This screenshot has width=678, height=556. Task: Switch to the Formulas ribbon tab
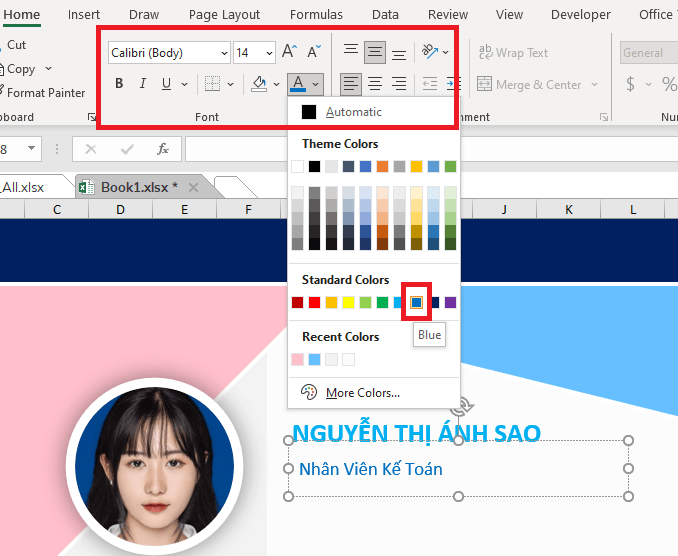[x=316, y=15]
